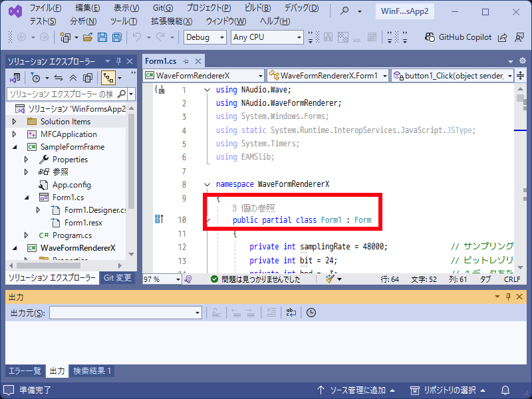Image resolution: width=532 pixels, height=399 pixels.
Task: Collapse the SampleFormFrame project node
Action: (15, 147)
